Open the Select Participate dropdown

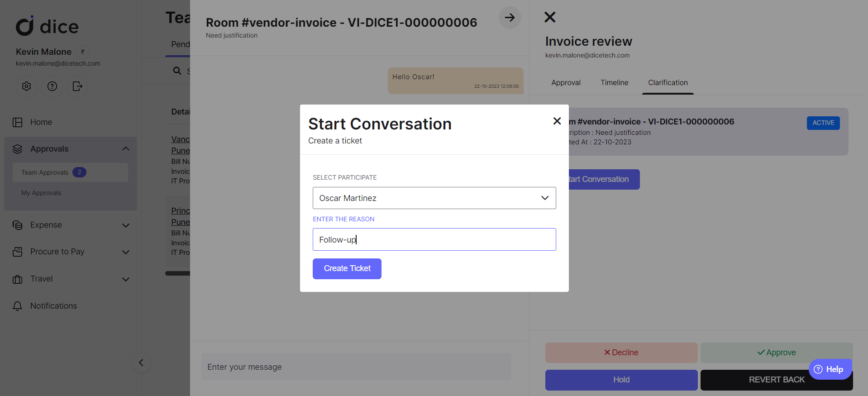(434, 198)
